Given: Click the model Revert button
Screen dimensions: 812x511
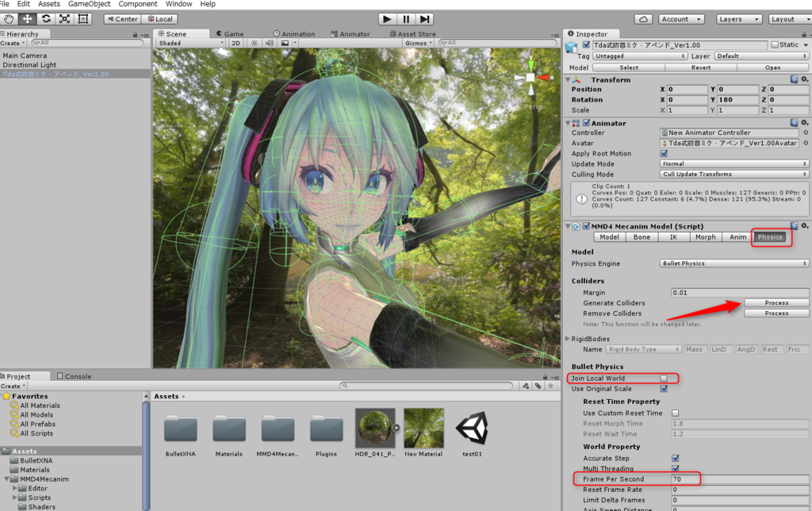Looking at the screenshot, I should 701,68.
